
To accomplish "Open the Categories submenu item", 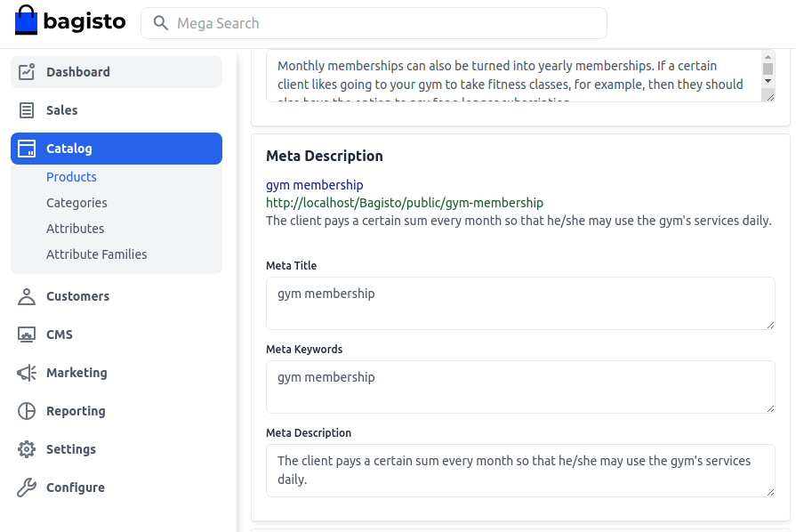I will click(76, 203).
